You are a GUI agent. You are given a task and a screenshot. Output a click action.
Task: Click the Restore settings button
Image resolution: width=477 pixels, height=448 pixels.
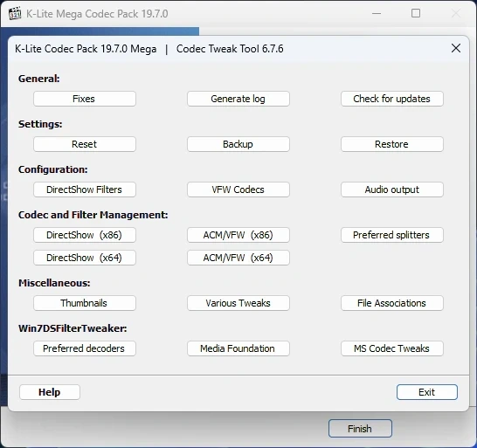point(391,144)
